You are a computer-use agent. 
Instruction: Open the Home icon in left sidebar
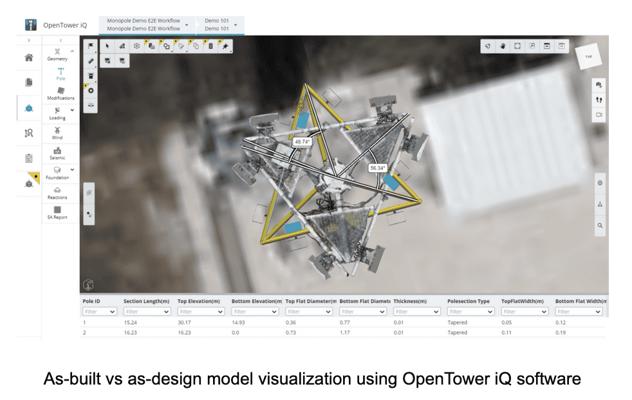point(29,58)
